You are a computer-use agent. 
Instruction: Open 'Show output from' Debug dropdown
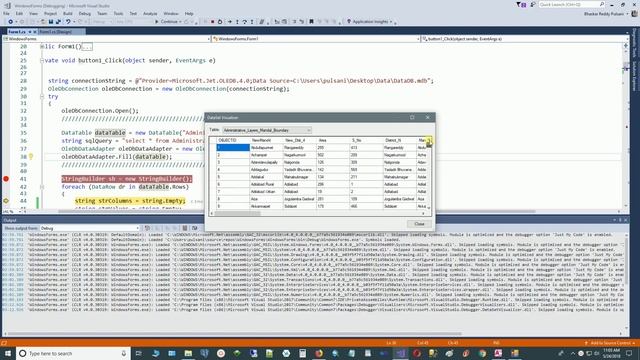[90, 228]
